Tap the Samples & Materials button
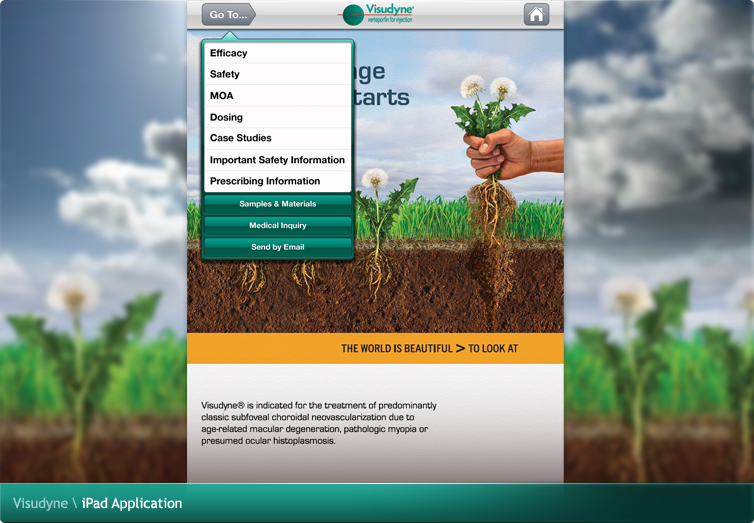This screenshot has width=754, height=523. click(277, 204)
